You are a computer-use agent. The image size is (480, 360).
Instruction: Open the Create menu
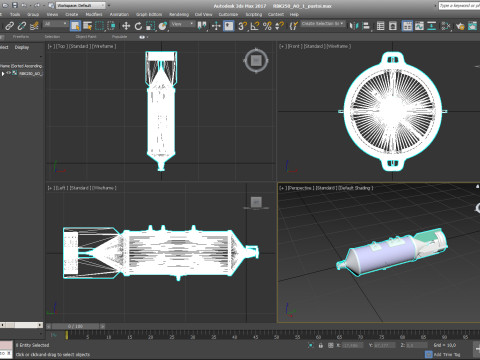[x=71, y=14]
